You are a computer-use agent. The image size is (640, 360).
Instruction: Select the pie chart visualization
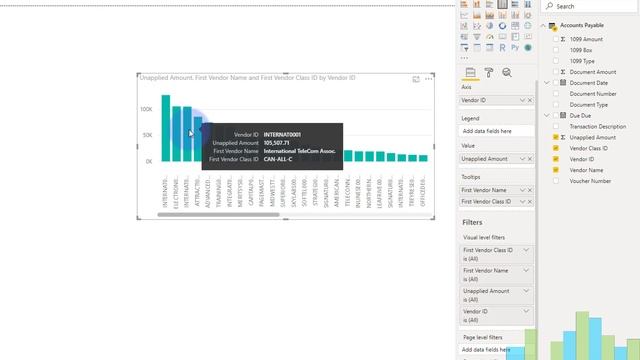[489, 26]
